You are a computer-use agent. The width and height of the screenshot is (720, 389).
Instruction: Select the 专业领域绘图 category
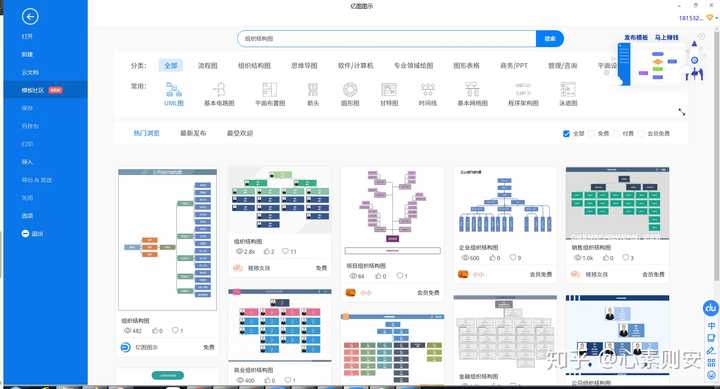click(x=414, y=66)
